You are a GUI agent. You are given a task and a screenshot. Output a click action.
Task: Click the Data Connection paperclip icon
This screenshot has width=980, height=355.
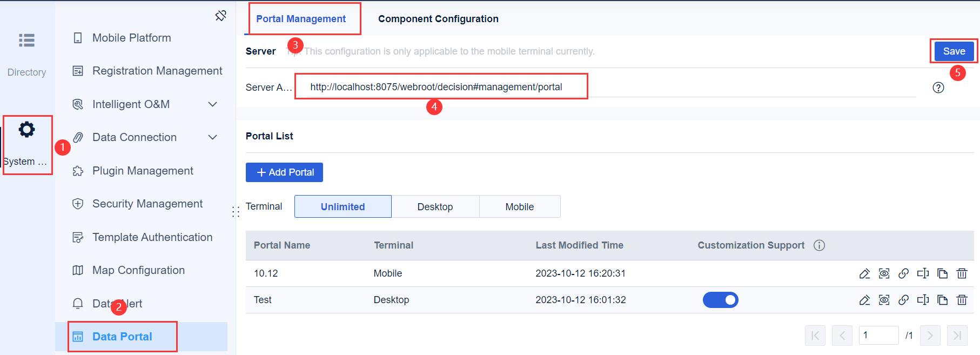click(78, 137)
